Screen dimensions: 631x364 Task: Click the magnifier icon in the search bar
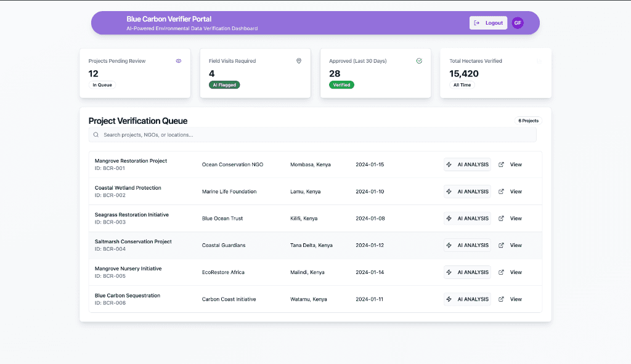[96, 134]
